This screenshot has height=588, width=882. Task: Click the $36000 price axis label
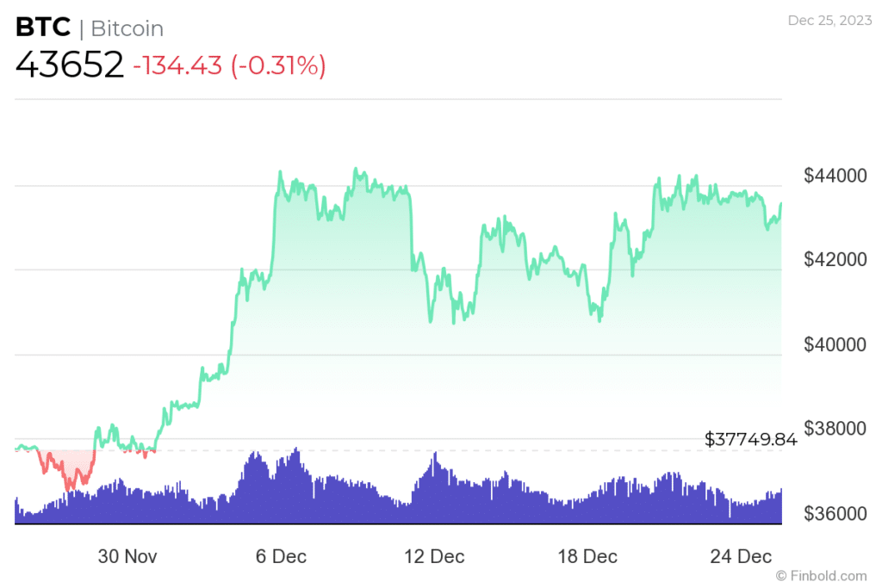[835, 514]
